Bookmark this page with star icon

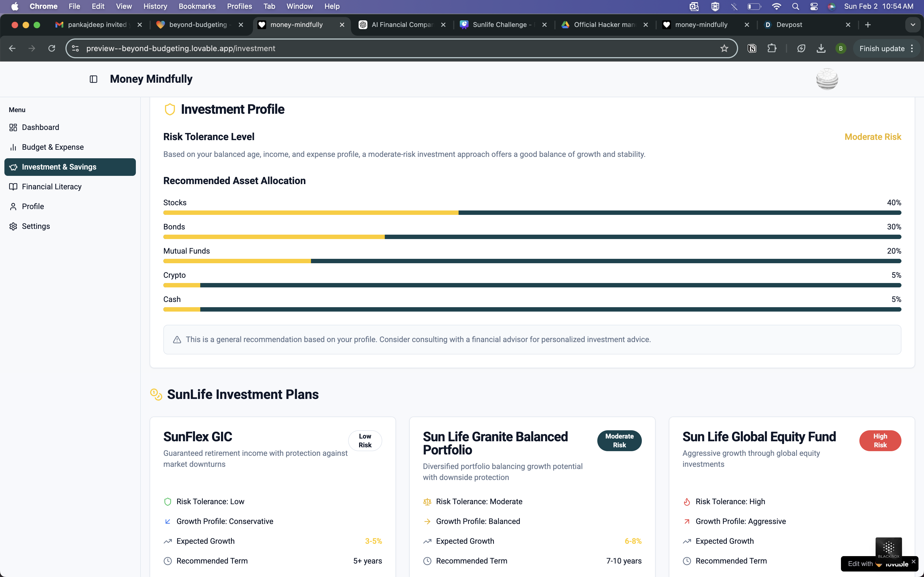pyautogui.click(x=724, y=48)
